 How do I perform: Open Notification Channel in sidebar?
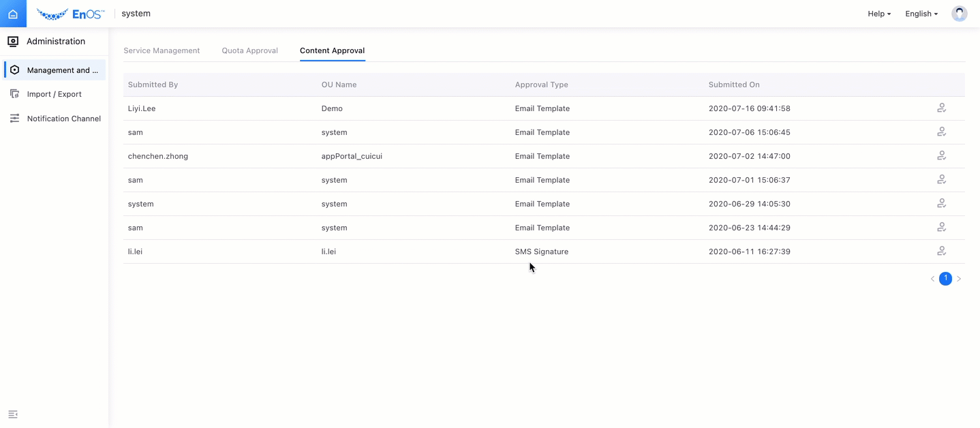pos(63,119)
